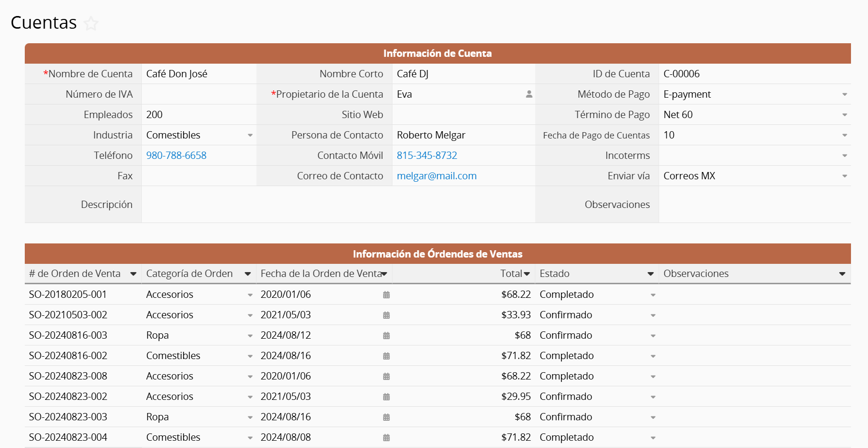Expand Incoterms dropdown

[x=845, y=156]
